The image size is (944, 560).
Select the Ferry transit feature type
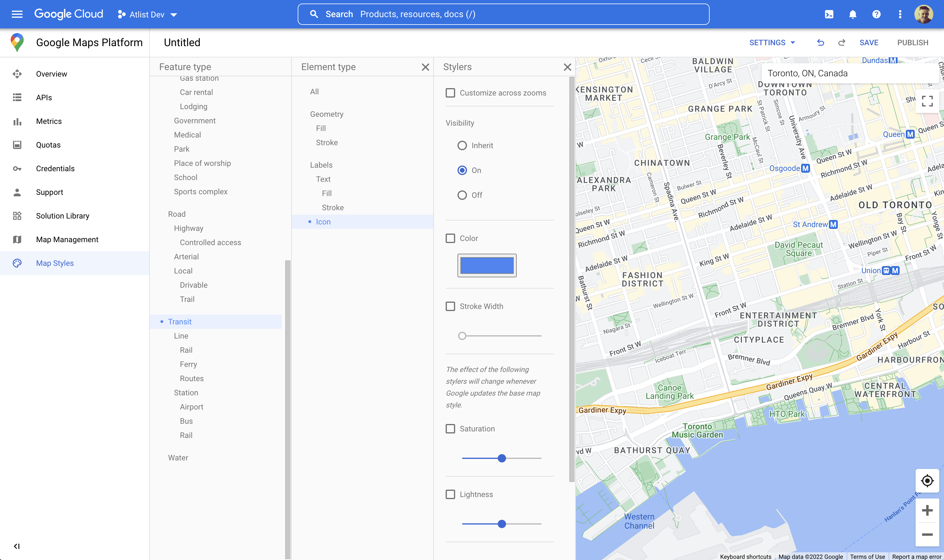click(x=188, y=364)
